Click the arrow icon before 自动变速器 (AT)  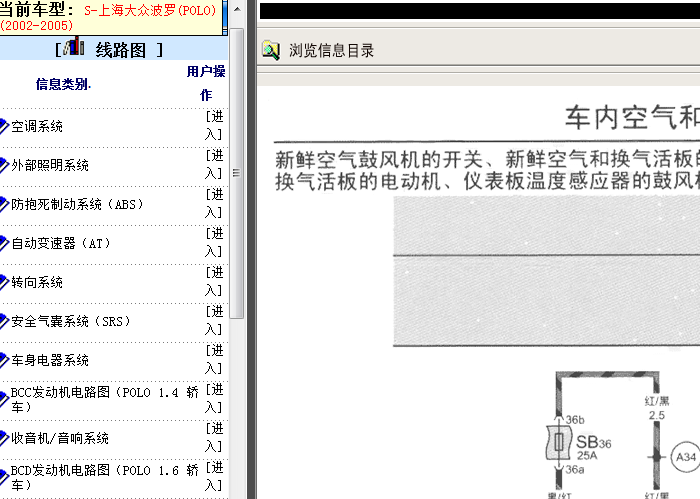coord(4,243)
